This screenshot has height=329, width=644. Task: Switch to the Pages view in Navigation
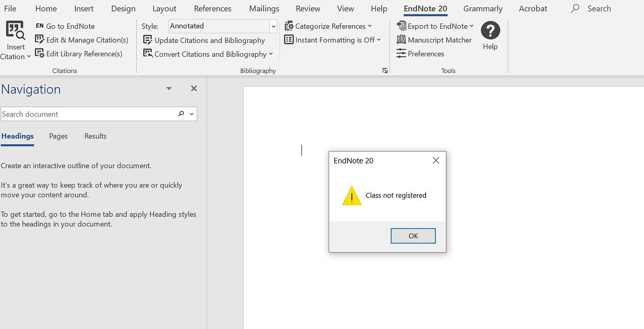58,136
